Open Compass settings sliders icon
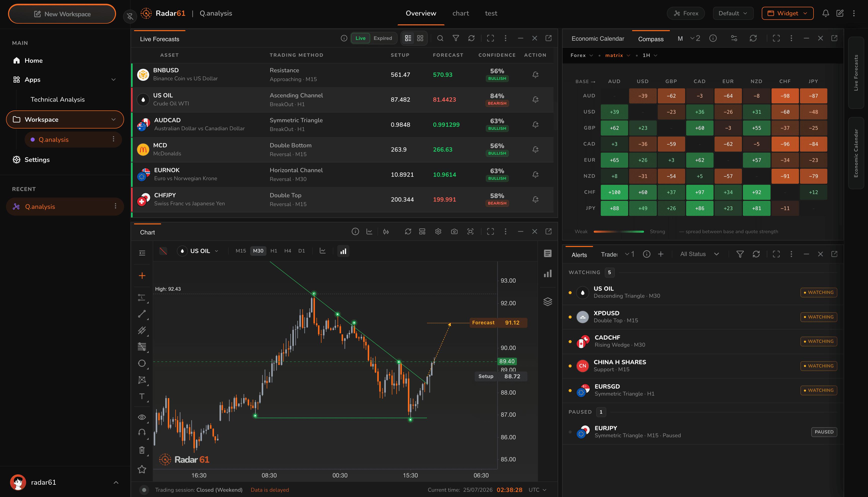This screenshot has width=868, height=497. coord(734,38)
